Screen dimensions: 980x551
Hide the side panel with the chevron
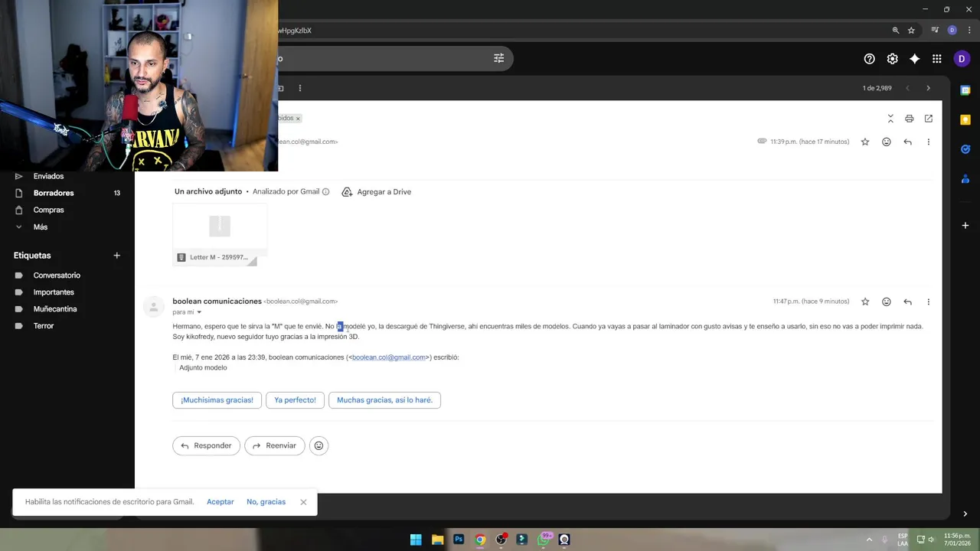click(x=965, y=514)
